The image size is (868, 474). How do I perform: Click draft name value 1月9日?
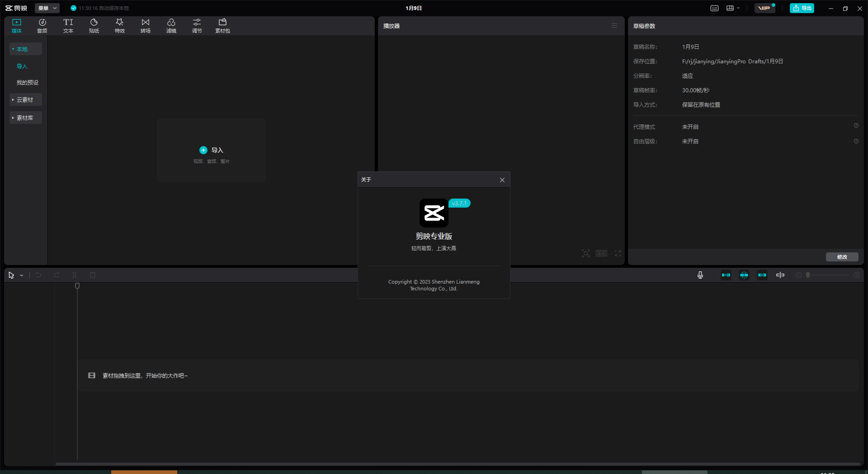click(x=690, y=47)
